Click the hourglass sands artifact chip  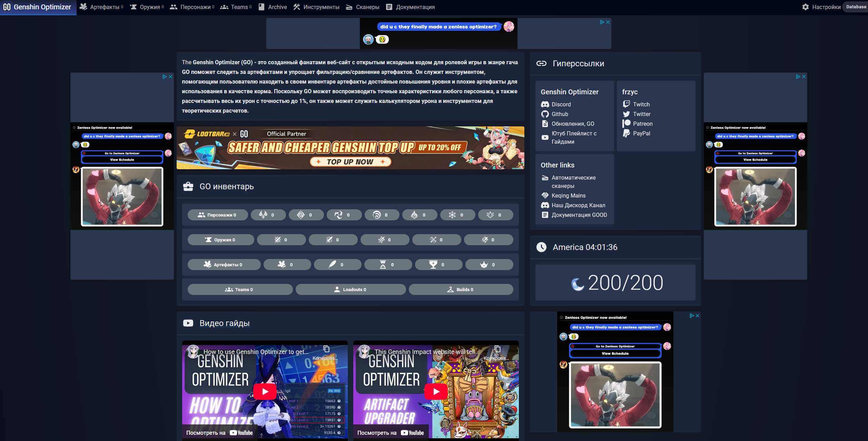click(388, 265)
